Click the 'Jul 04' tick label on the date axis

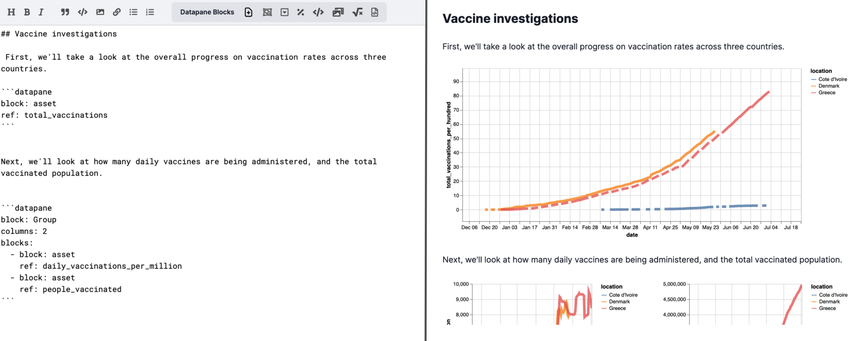[x=771, y=227]
